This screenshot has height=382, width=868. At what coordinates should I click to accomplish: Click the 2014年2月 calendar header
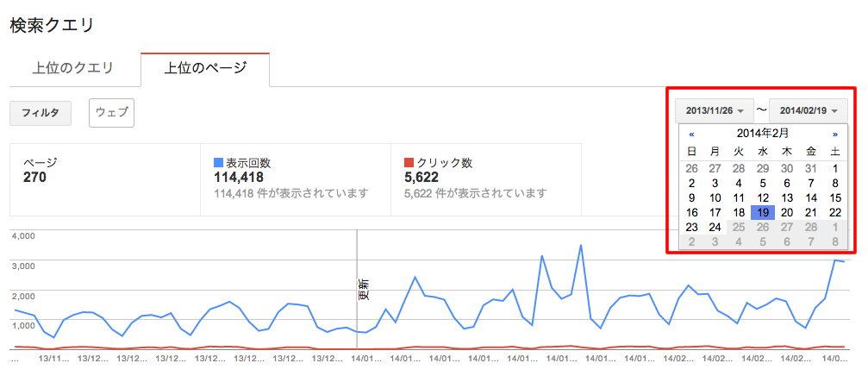click(x=763, y=133)
